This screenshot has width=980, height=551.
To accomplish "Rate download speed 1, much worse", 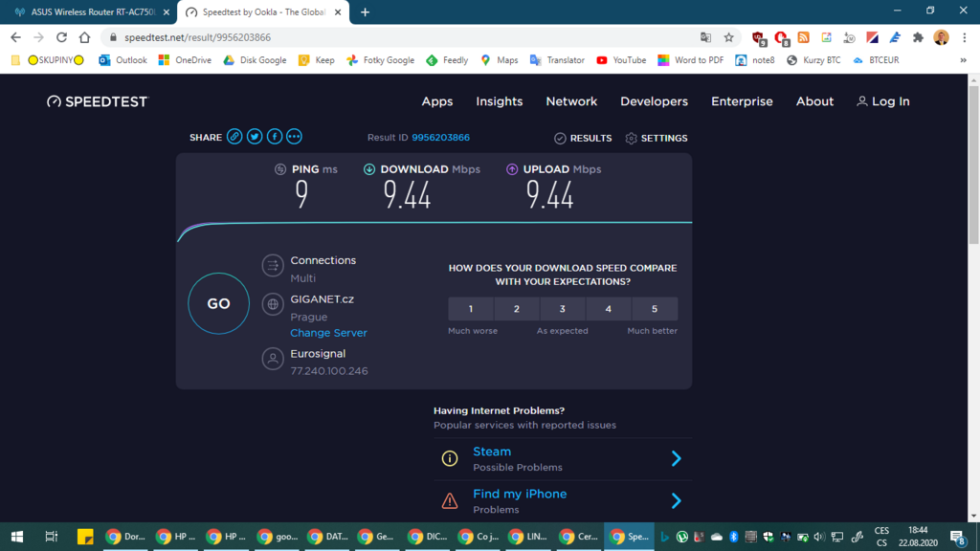I will pyautogui.click(x=471, y=309).
